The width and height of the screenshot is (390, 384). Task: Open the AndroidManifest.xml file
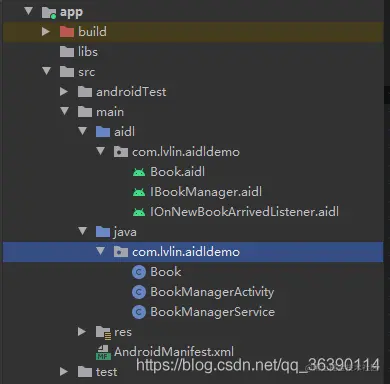[174, 352]
